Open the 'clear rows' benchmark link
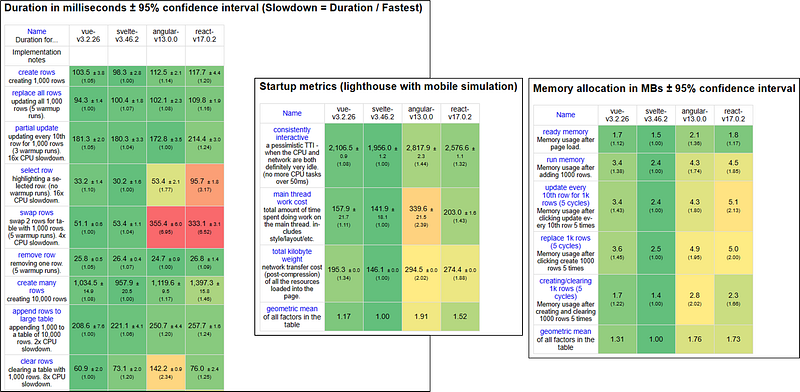Viewport: 800px width, 392px height. tap(36, 361)
